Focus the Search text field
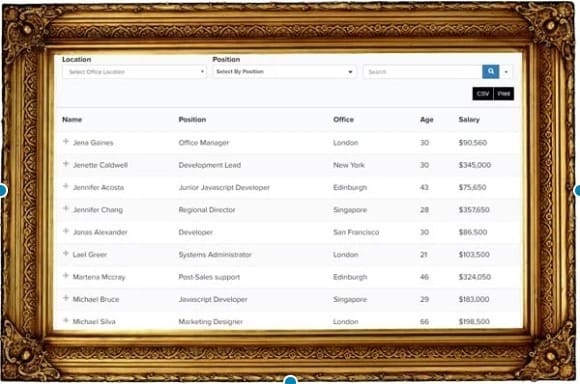Viewport: 580px width, 384px height. 422,72
